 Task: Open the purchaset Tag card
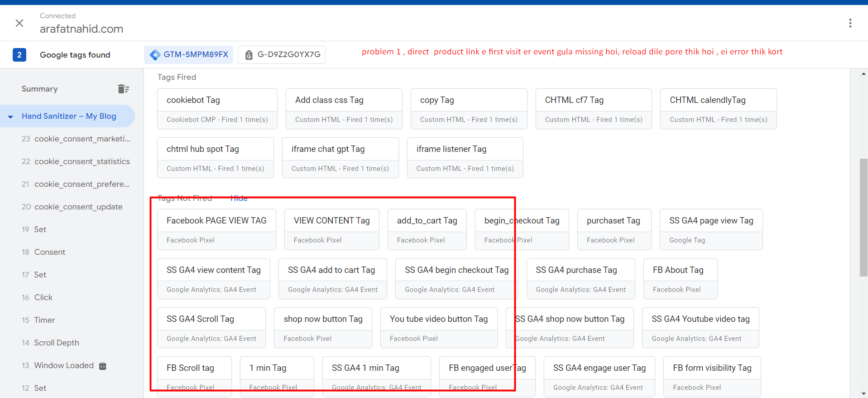614,229
